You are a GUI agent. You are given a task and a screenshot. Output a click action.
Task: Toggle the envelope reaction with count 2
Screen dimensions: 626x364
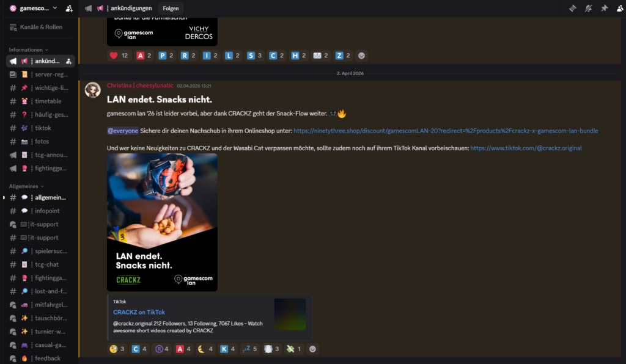(320, 56)
